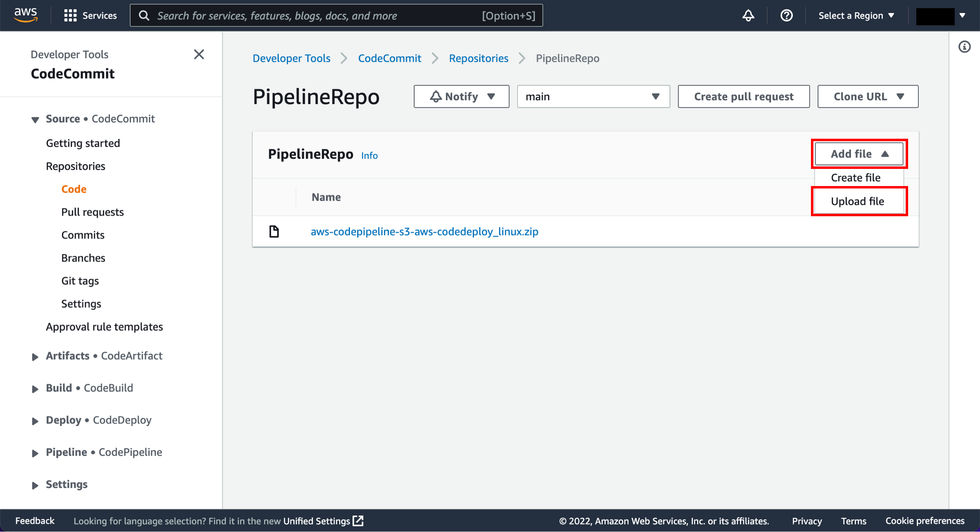Open the aws-codepipeline-s3-aws-codedeploy_linux.zip file
The width and height of the screenshot is (980, 532).
pos(424,231)
